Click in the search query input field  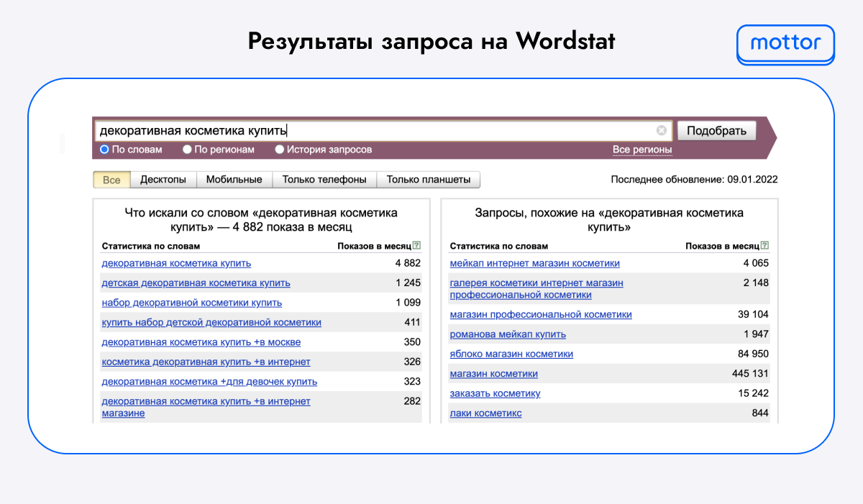point(383,131)
